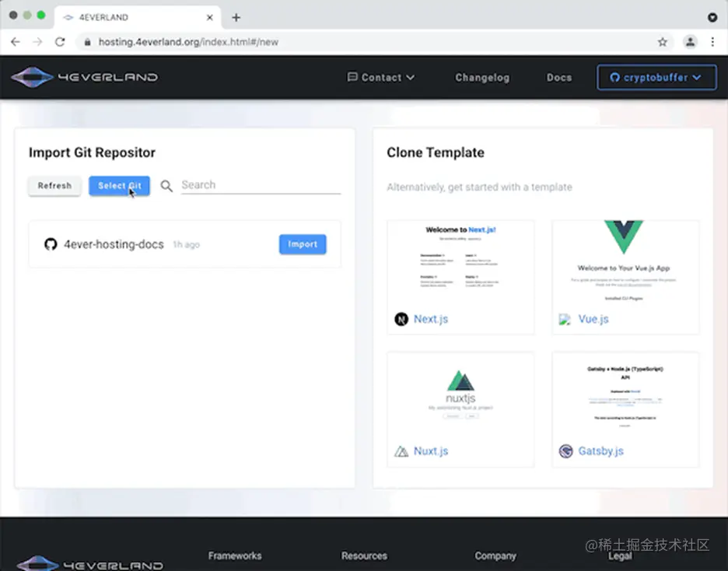Click 'Alternatively, get started with a template' text
Image resolution: width=728 pixels, height=571 pixels.
479,187
